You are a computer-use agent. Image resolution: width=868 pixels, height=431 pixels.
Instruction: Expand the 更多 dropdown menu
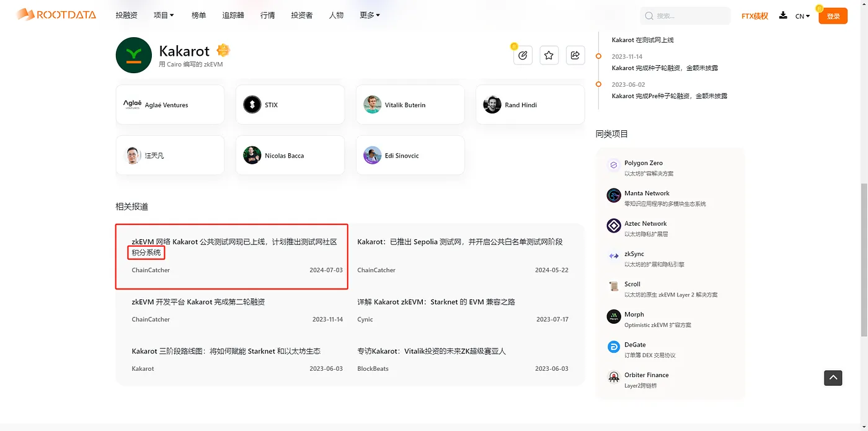[x=370, y=16]
